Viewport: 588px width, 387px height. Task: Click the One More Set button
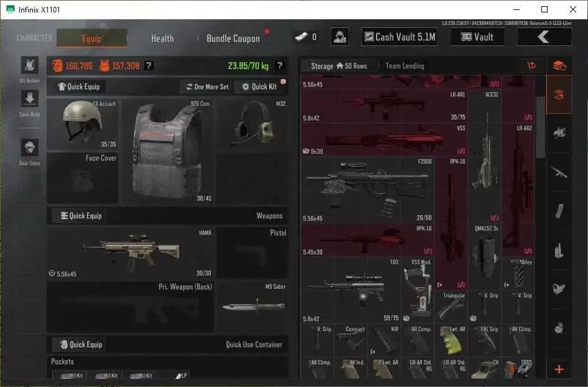[x=208, y=86]
